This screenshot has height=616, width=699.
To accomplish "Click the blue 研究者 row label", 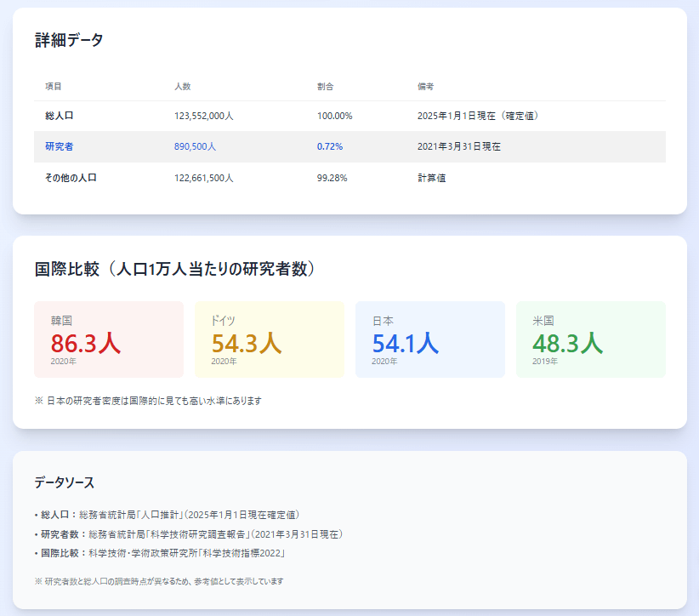I will (x=60, y=146).
